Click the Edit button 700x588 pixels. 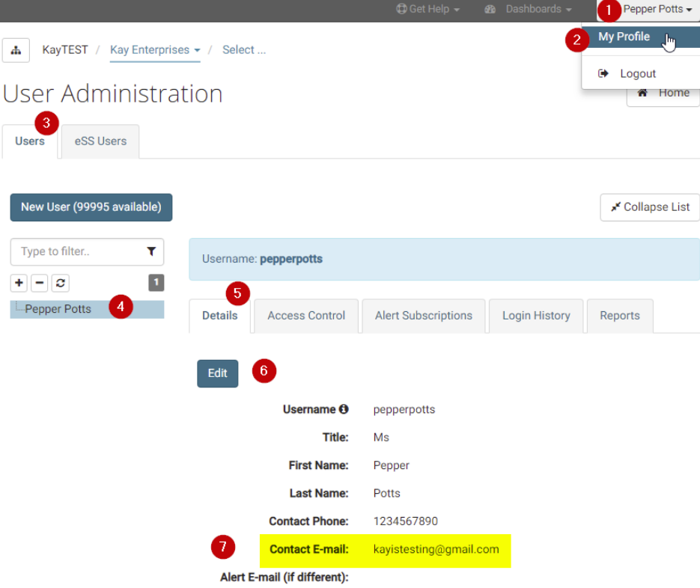point(217,373)
